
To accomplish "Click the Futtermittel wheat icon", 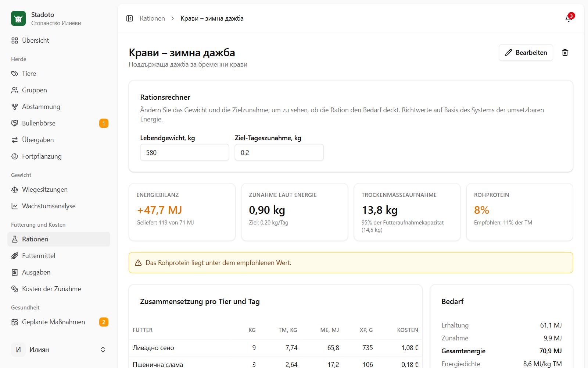I will pos(15,256).
